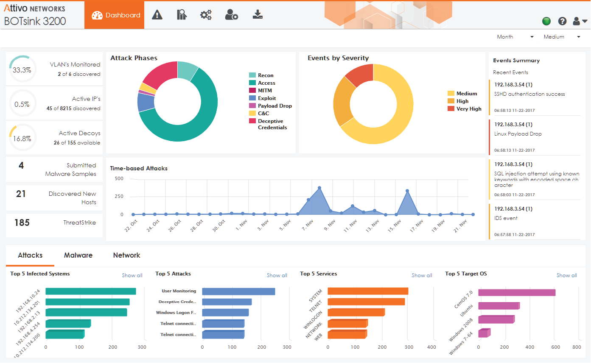Select the Dashboard navigation tab
The image size is (591, 364).
(114, 15)
